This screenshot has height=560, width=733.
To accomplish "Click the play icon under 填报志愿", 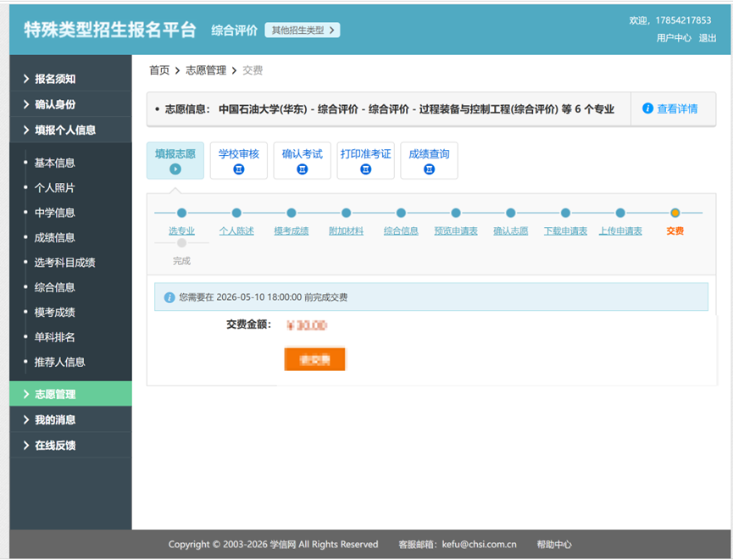I will [175, 169].
